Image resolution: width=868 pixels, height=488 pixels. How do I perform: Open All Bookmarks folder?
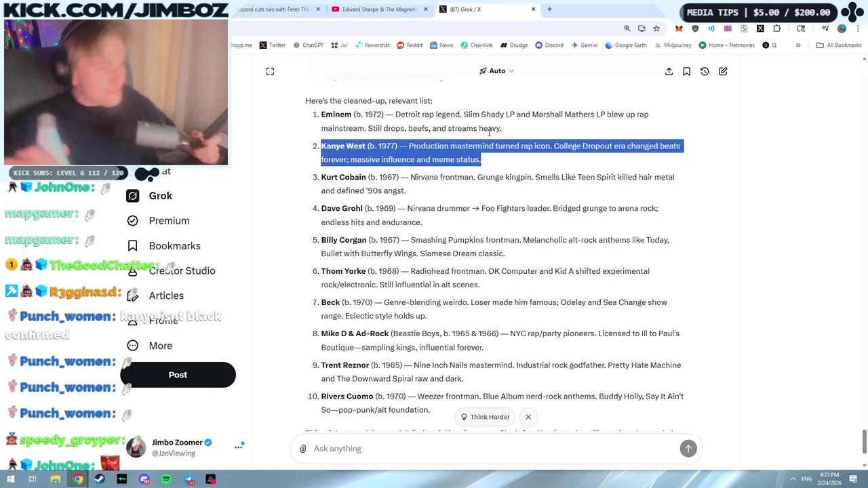(839, 45)
